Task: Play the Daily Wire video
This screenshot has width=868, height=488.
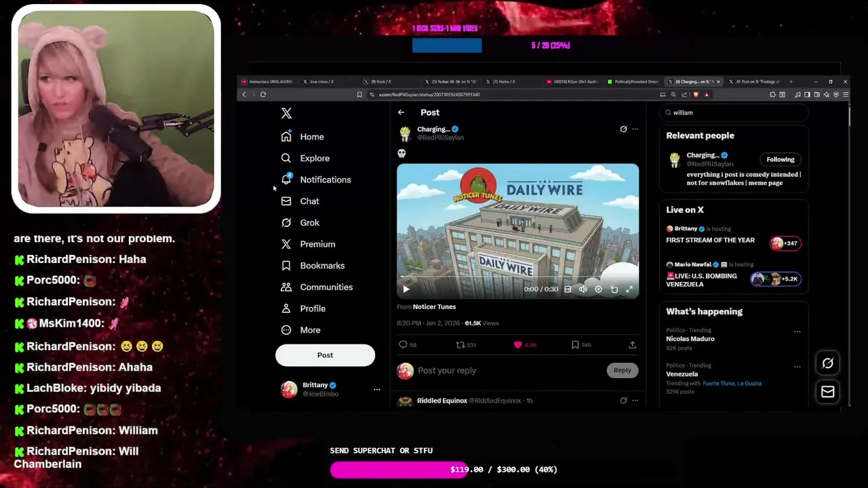Action: point(406,289)
